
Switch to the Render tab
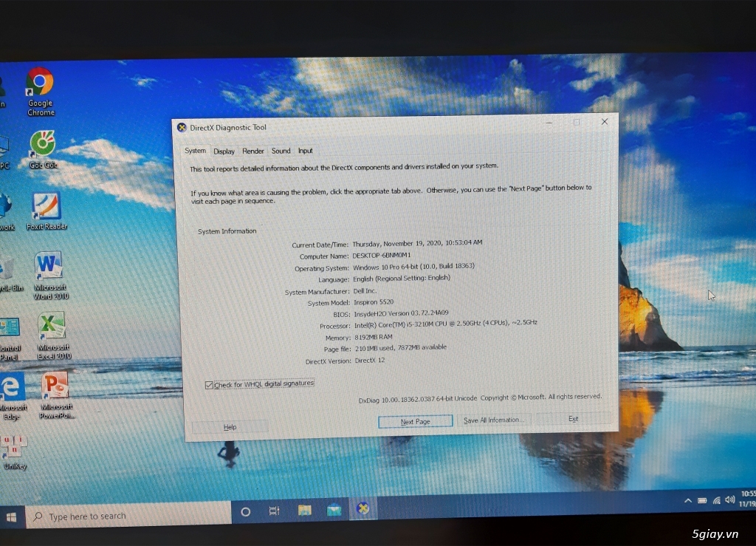click(253, 151)
